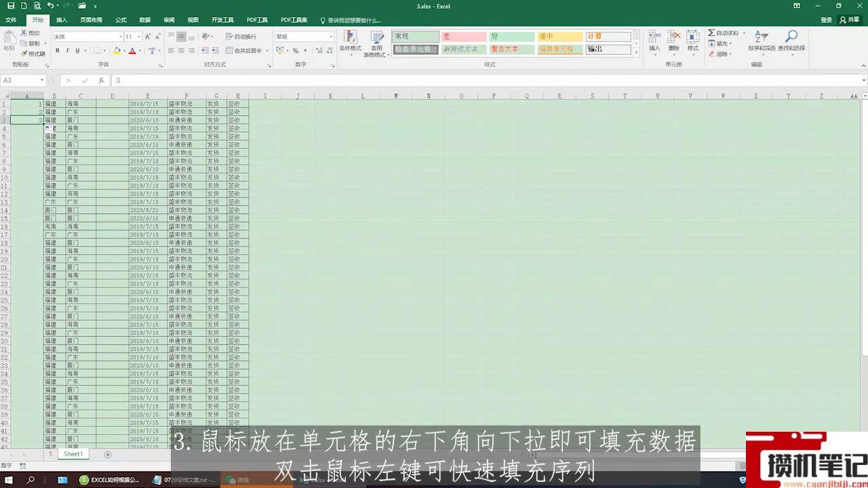The width and height of the screenshot is (868, 488).
Task: Click AutoSum (自动求和)
Action: (x=724, y=33)
